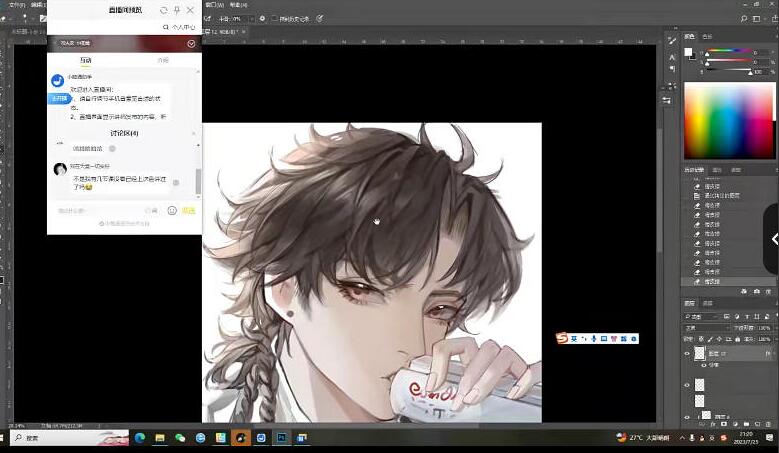The image size is (779, 453).
Task: Open collapsed Brush Settings panel icon
Action: click(672, 41)
